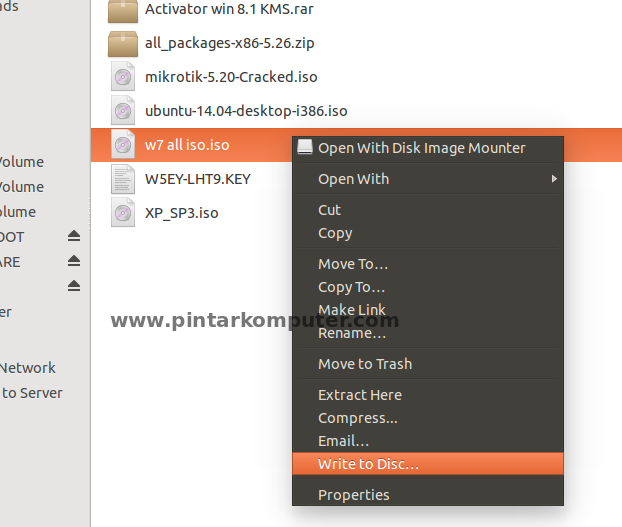The image size is (622, 527).
Task: Expand the Open With submenu arrow
Action: click(554, 179)
